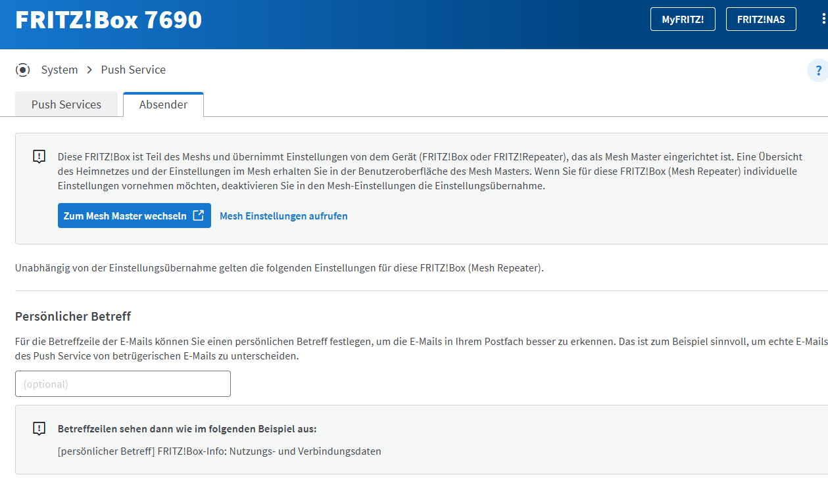This screenshot has height=504, width=828.
Task: Click the example subject line text
Action: (220, 451)
